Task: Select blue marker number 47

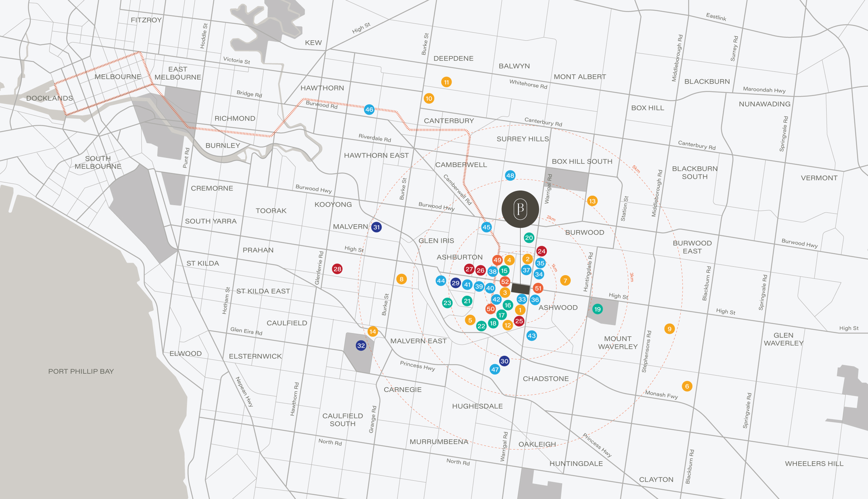Action: [495, 369]
